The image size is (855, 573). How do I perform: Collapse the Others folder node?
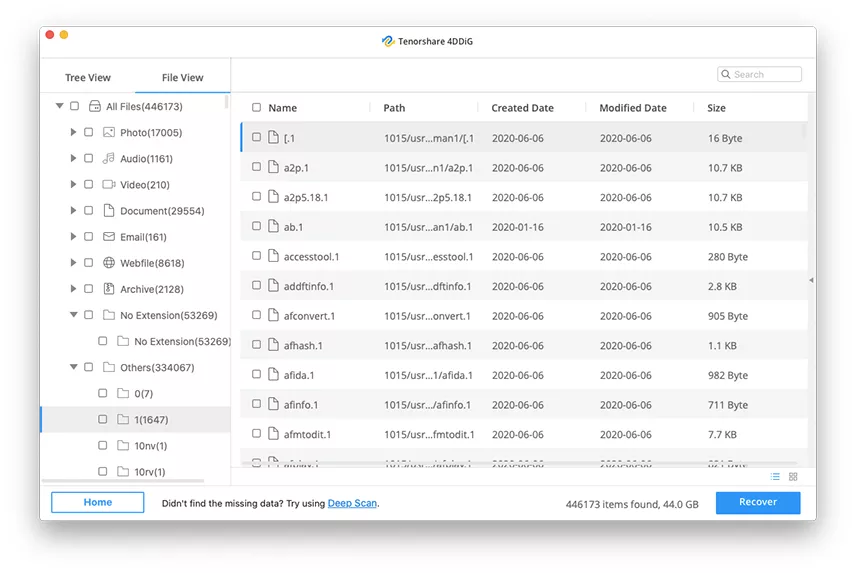(73, 367)
